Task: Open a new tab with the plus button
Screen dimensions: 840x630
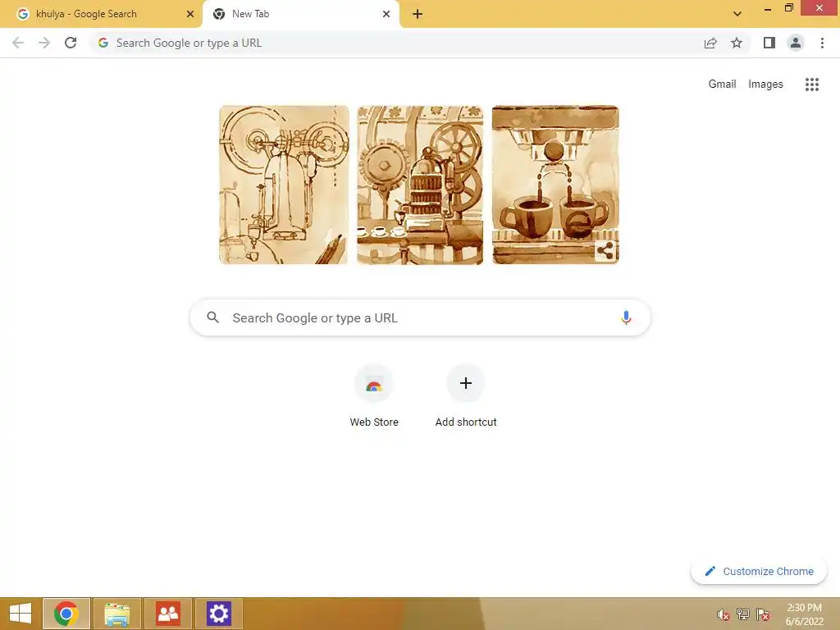Action: coord(418,14)
